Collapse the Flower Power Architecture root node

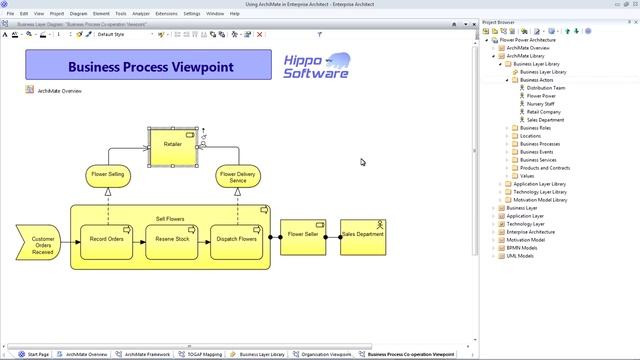(487, 40)
